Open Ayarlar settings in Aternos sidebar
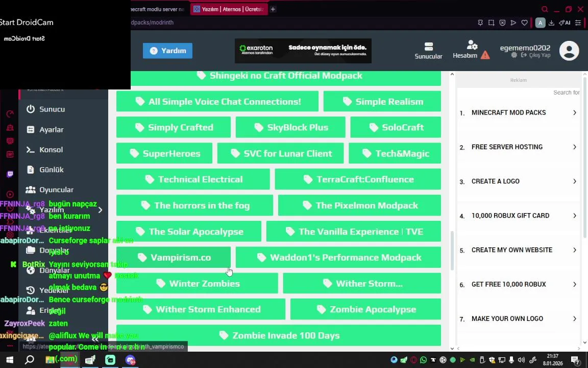 click(45, 129)
